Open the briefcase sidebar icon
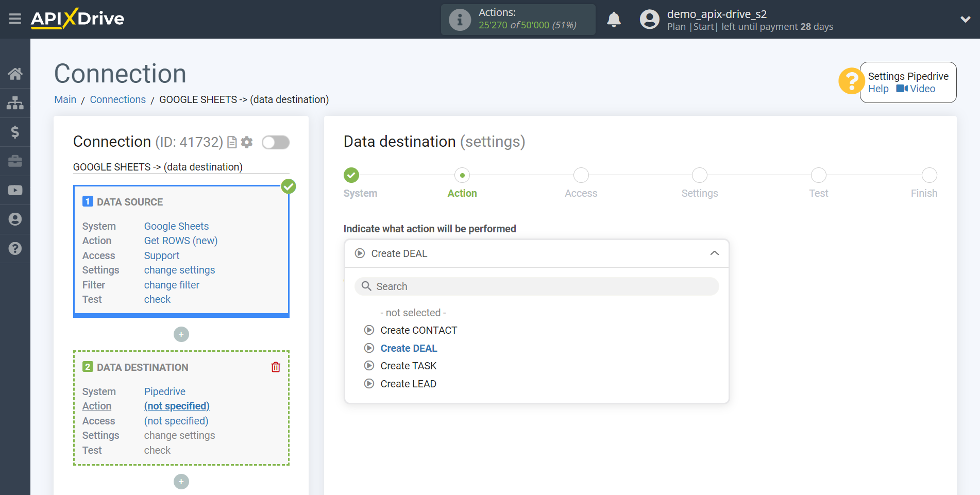The height and width of the screenshot is (495, 980). pyautogui.click(x=15, y=161)
